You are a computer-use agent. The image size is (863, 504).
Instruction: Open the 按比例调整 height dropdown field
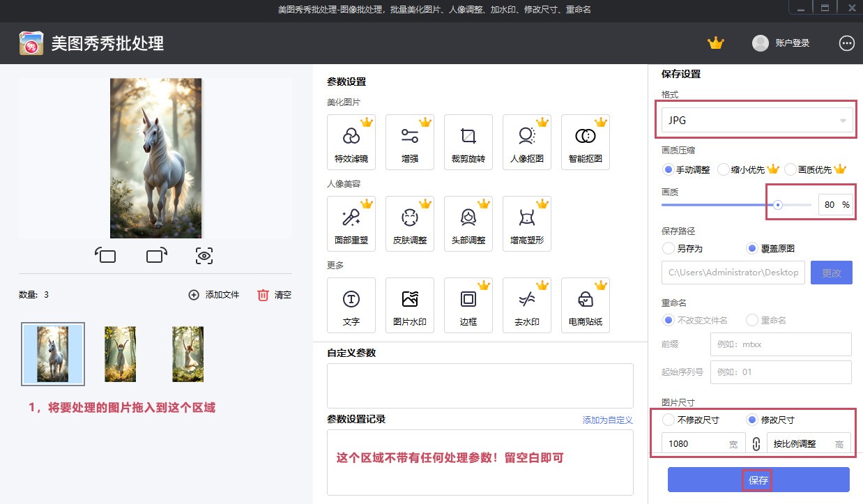point(808,444)
